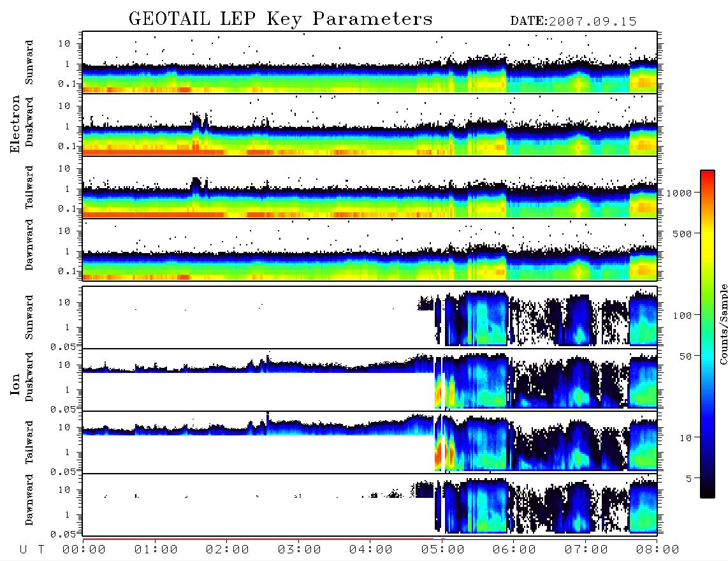Select the Ion Tailward spectrogram panel
Screen dimensions: 728x561
tap(370, 442)
